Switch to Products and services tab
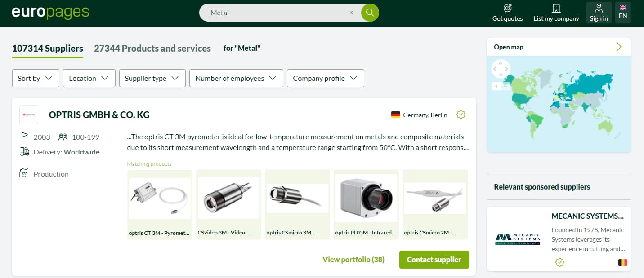 pos(152,49)
